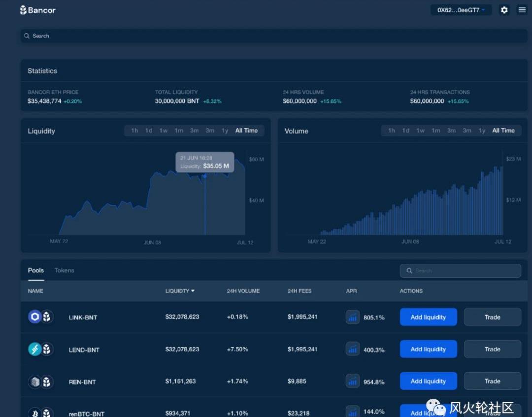Screen dimensions: 532x417
Task: Select the 1d range on the Volume chart
Action: [x=406, y=130]
